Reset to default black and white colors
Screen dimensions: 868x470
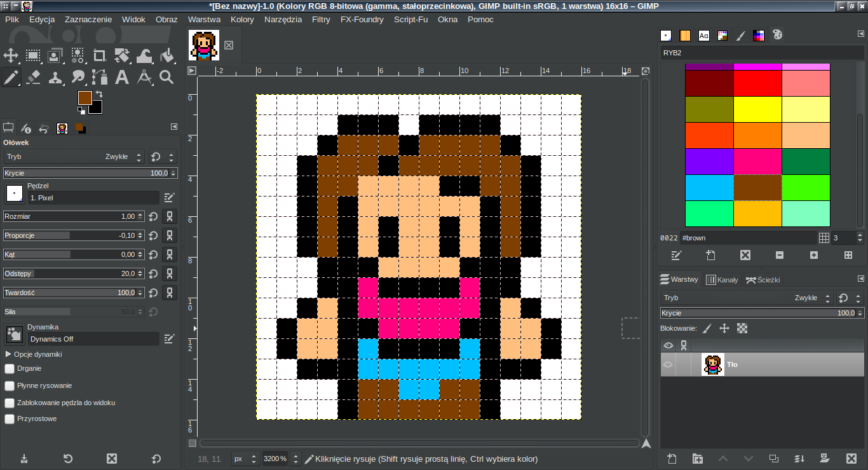(x=81, y=111)
